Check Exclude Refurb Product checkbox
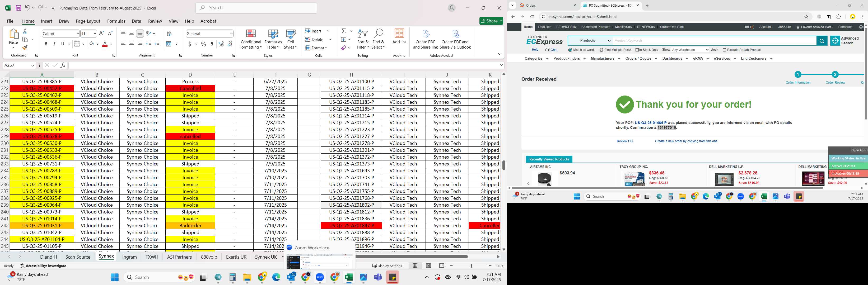The height and width of the screenshot is (285, 868). (724, 50)
